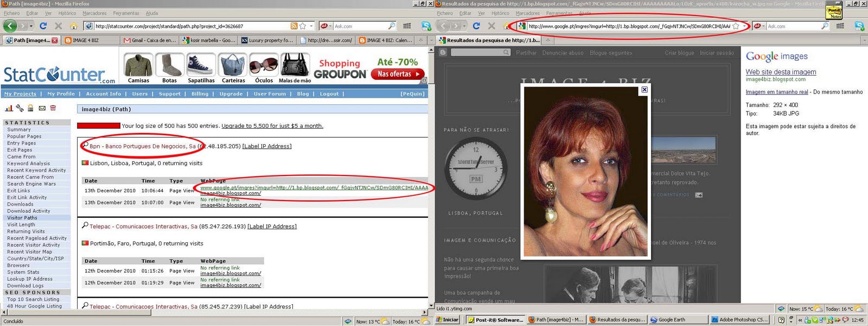Click magnifier beside Telepac 85.247.226.193 visitor
Viewport: 868px width, 326px height.
(x=85, y=225)
